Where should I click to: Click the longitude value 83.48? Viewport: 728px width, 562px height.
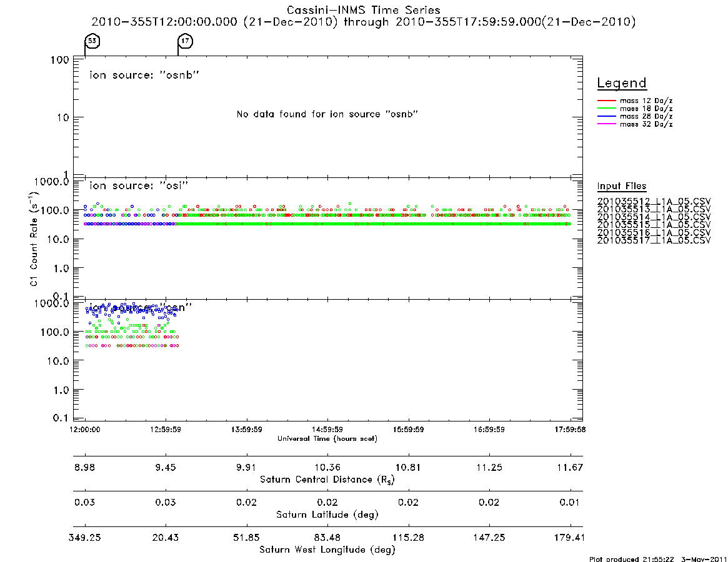(327, 538)
